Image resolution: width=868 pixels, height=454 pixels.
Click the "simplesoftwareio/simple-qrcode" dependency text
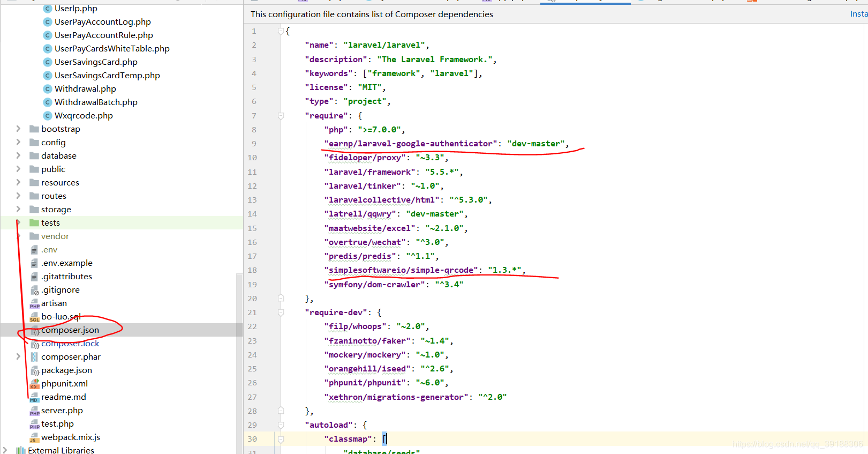click(401, 270)
